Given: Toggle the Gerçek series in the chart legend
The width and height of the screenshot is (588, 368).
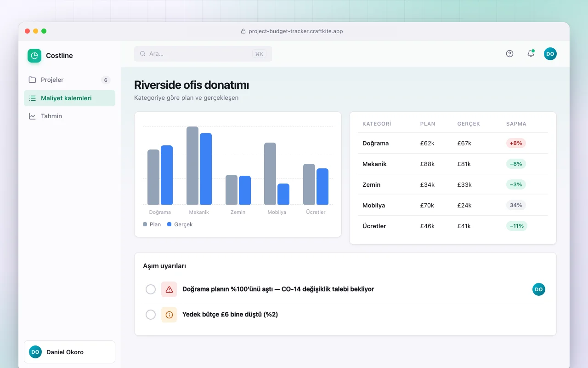Looking at the screenshot, I should click(180, 224).
